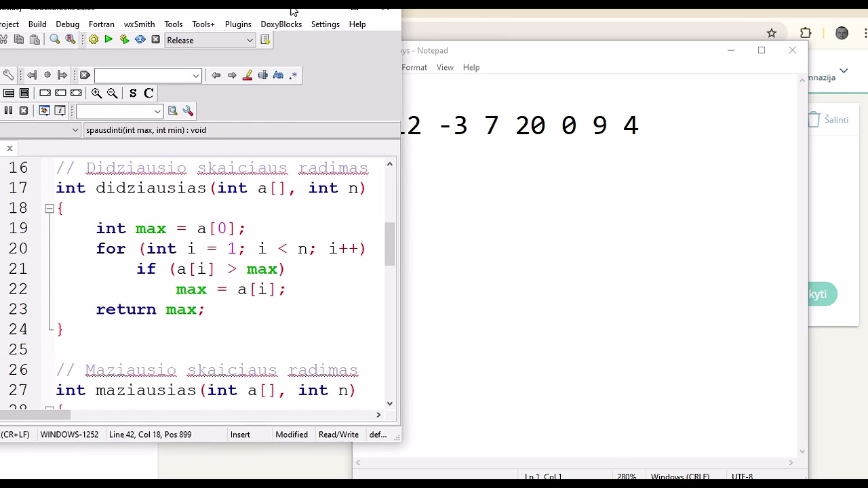Toggle bookmark on the current line
This screenshot has height=488, width=868.
[x=47, y=75]
